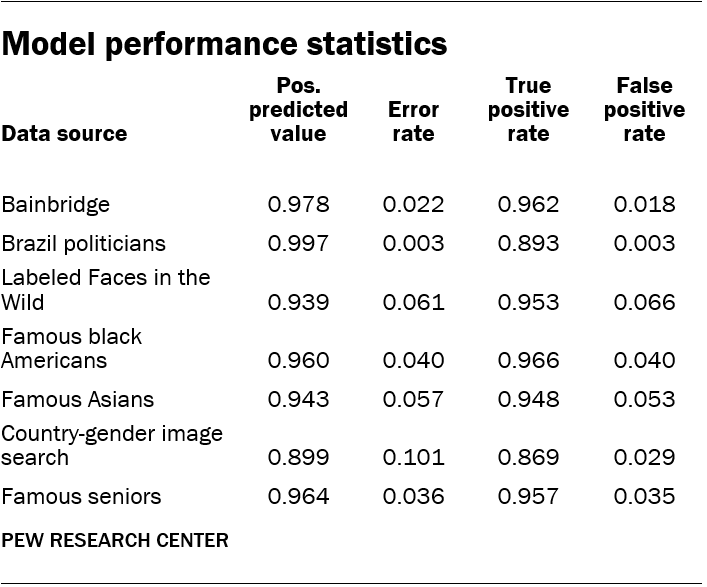707x587 pixels.
Task: Click the Bainbridge row label
Action: coord(56,205)
